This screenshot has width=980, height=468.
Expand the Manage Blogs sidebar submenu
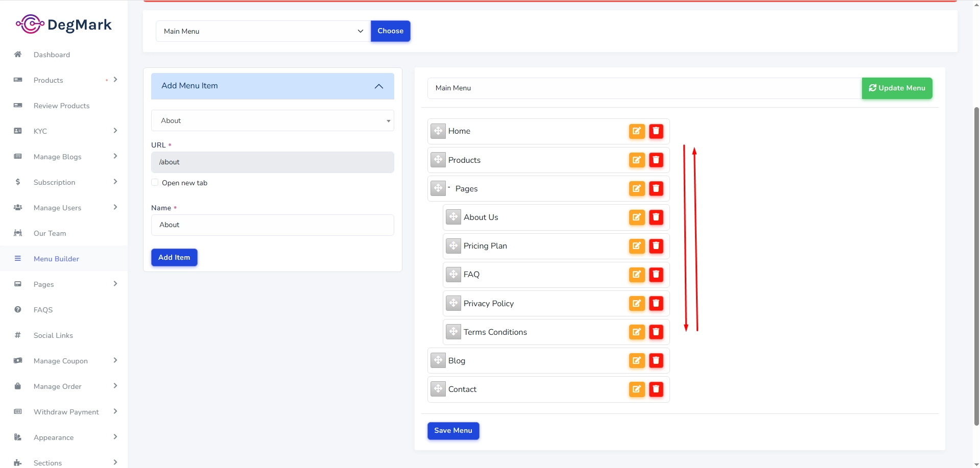(115, 156)
